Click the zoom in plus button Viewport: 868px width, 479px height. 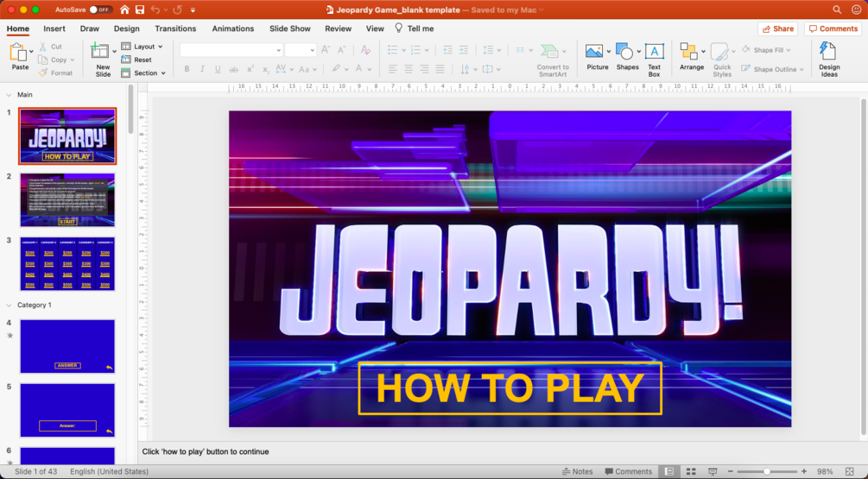804,471
